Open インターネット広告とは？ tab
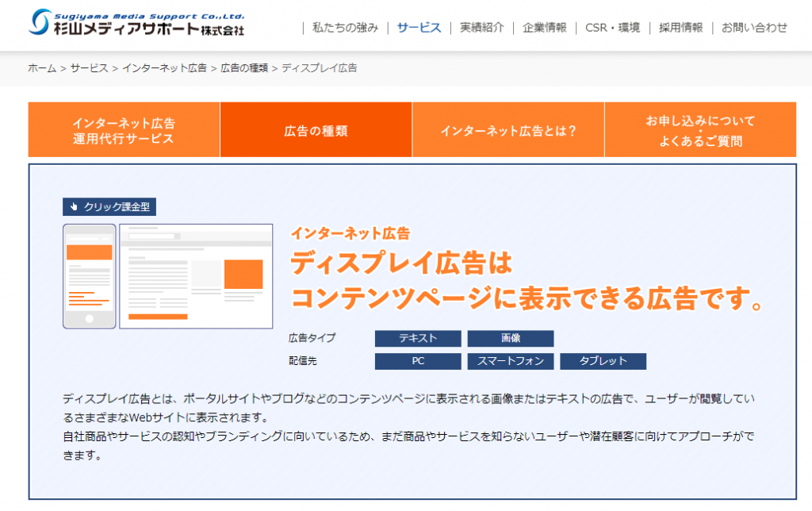Image resolution: width=812 pixels, height=511 pixels. point(508,129)
